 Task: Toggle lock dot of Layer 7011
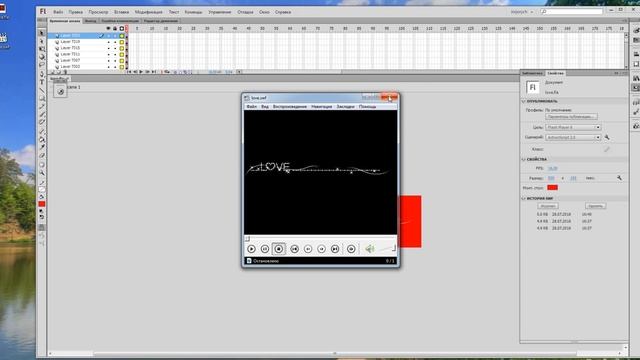[115, 54]
